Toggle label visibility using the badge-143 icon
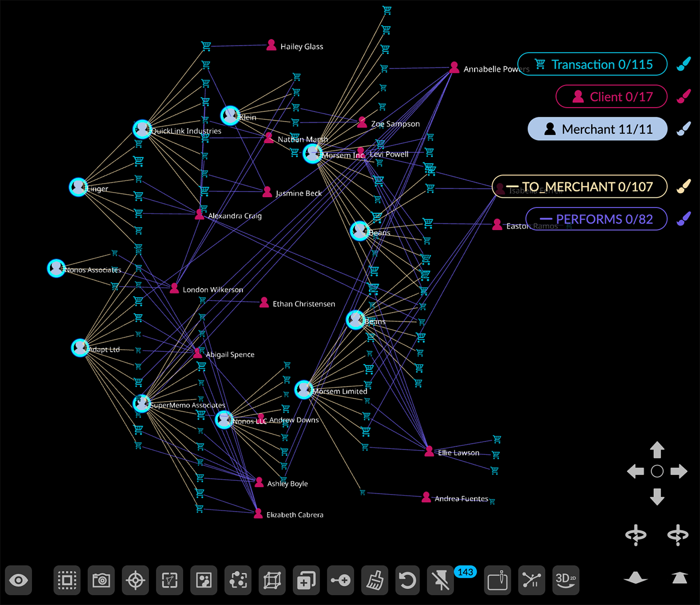The width and height of the screenshot is (700, 605). [x=441, y=580]
